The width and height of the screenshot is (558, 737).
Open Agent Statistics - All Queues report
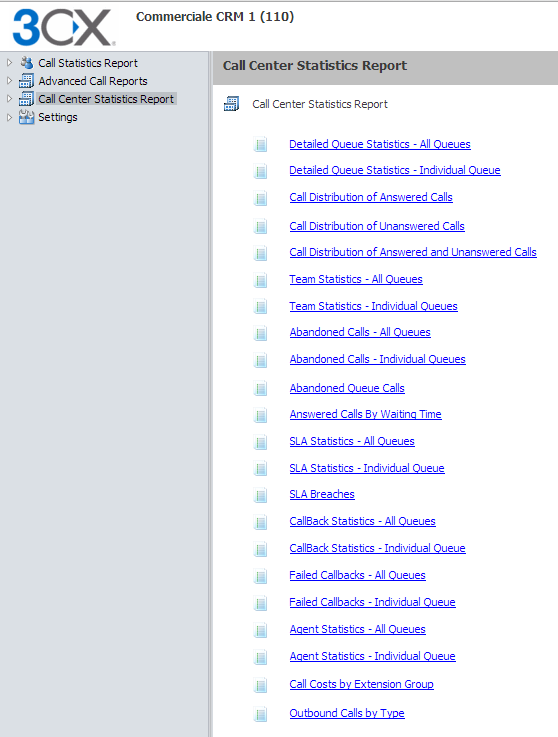pos(357,629)
